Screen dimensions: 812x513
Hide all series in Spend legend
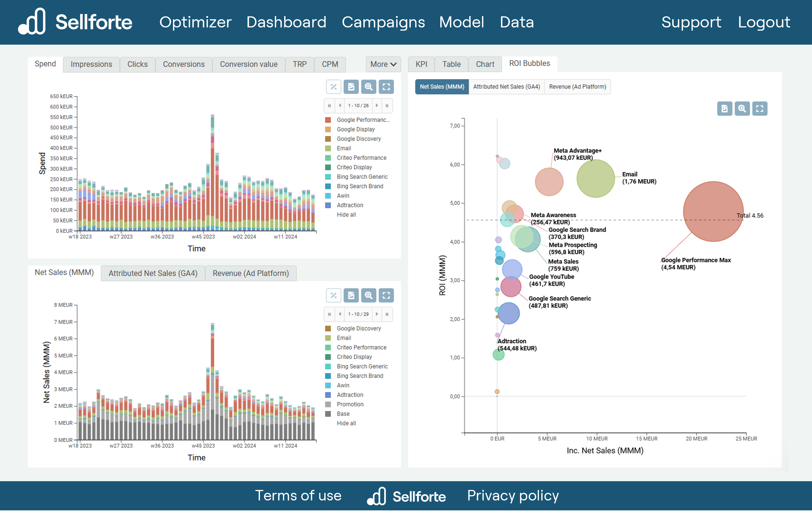[346, 214]
